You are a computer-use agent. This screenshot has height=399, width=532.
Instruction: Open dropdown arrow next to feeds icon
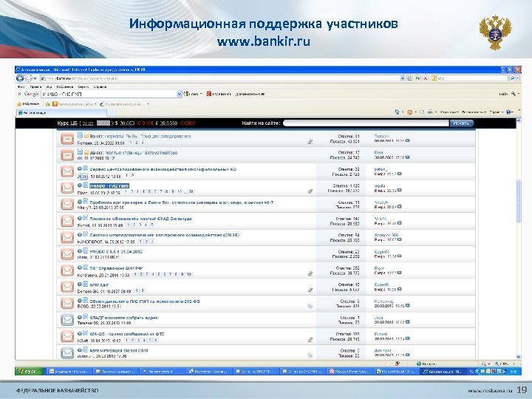pos(415,112)
